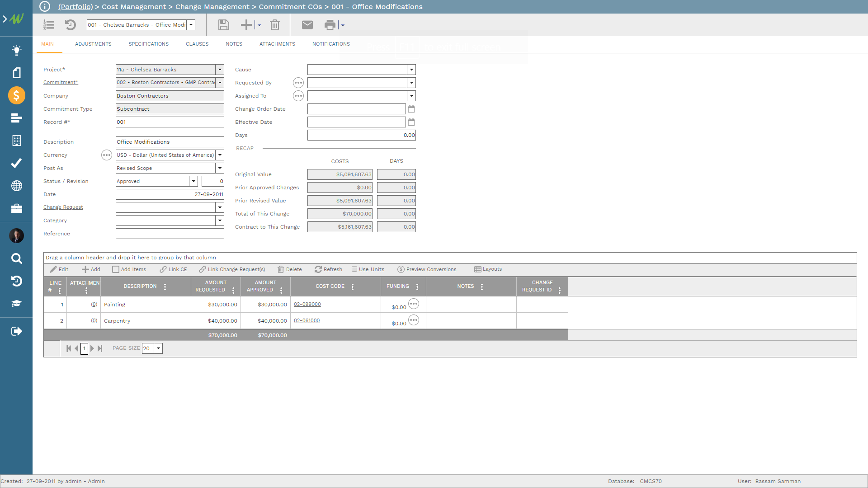The width and height of the screenshot is (868, 488).
Task: Enable the Use Units checkbox
Action: pyautogui.click(x=355, y=269)
